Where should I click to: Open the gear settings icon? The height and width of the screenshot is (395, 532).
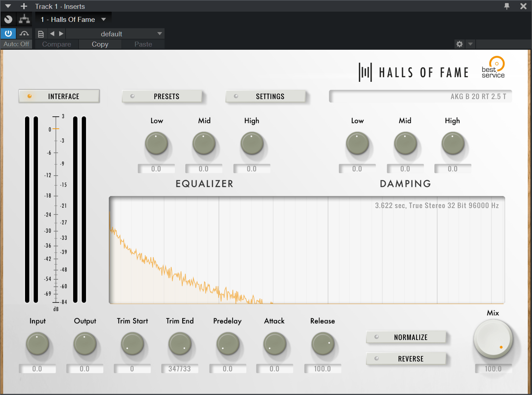[x=459, y=44]
